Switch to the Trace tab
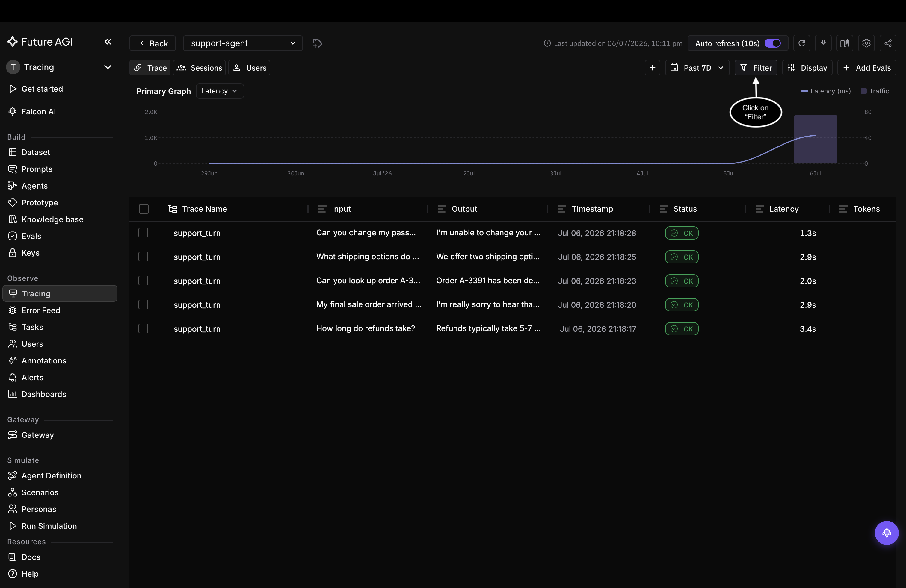The width and height of the screenshot is (906, 588). [150, 68]
